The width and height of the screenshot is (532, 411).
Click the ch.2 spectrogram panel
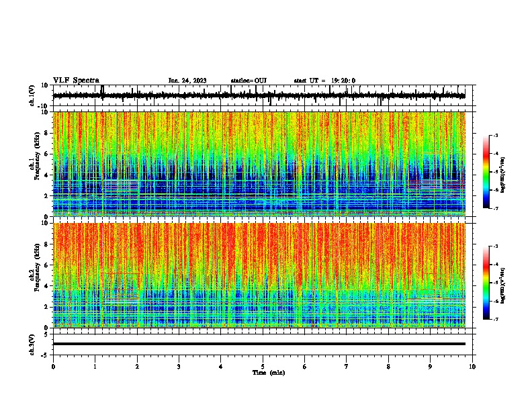point(259,275)
